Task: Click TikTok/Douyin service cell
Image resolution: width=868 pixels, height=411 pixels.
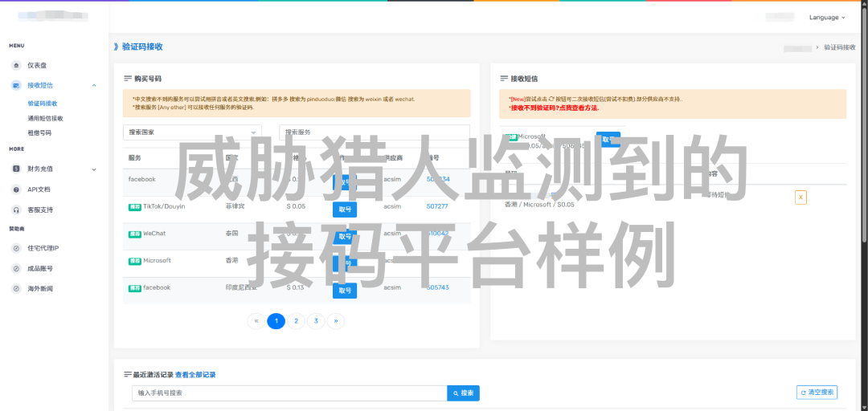Action: [x=164, y=206]
